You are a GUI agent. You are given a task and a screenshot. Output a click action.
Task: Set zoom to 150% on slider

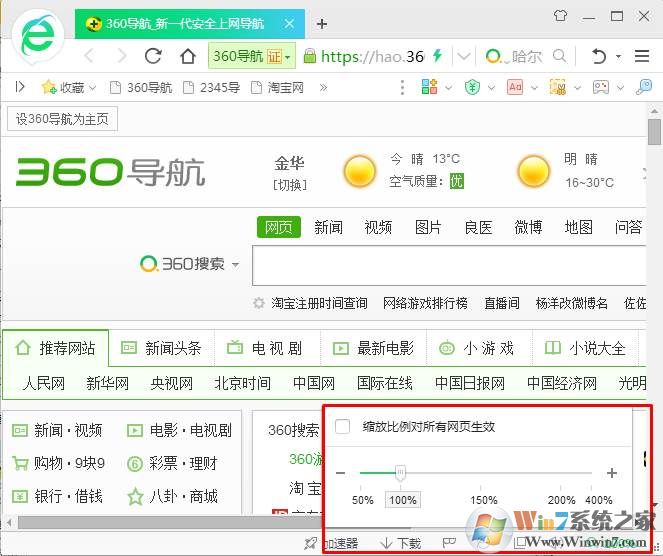point(483,500)
